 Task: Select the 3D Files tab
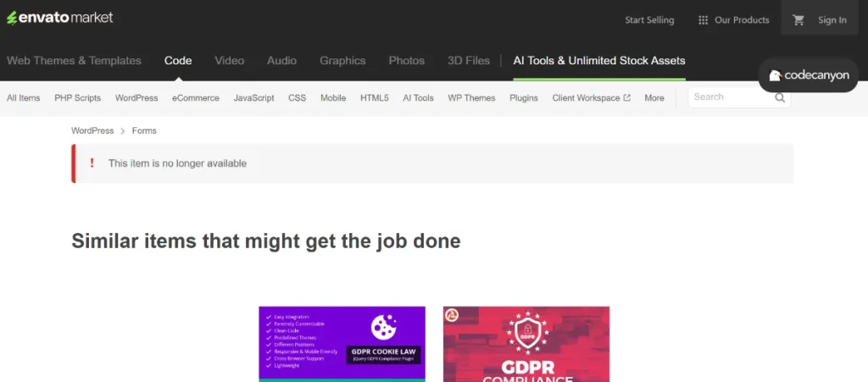(x=469, y=61)
